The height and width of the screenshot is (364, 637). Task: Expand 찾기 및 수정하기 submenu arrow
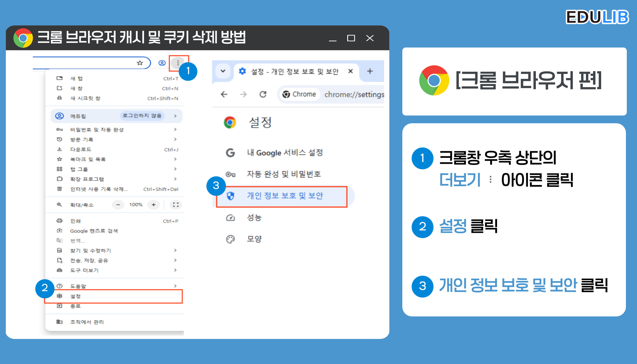coord(175,250)
